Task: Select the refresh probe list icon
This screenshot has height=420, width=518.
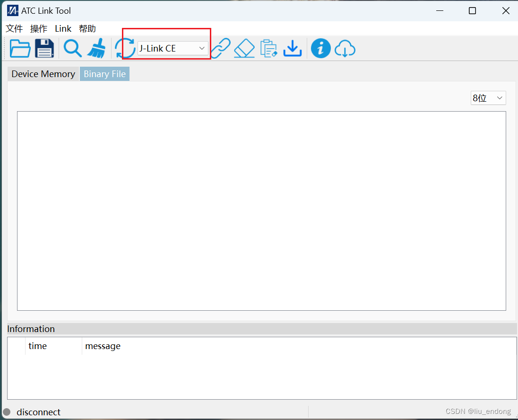Action: pos(125,48)
